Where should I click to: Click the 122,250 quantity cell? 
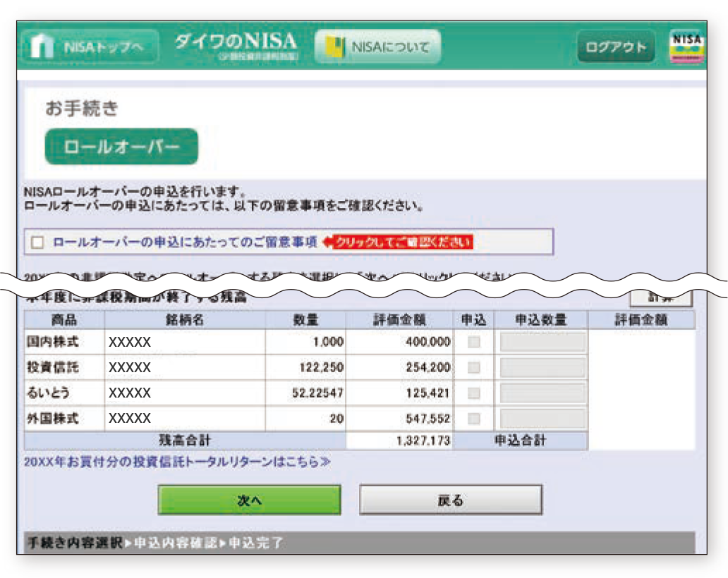pos(305,368)
